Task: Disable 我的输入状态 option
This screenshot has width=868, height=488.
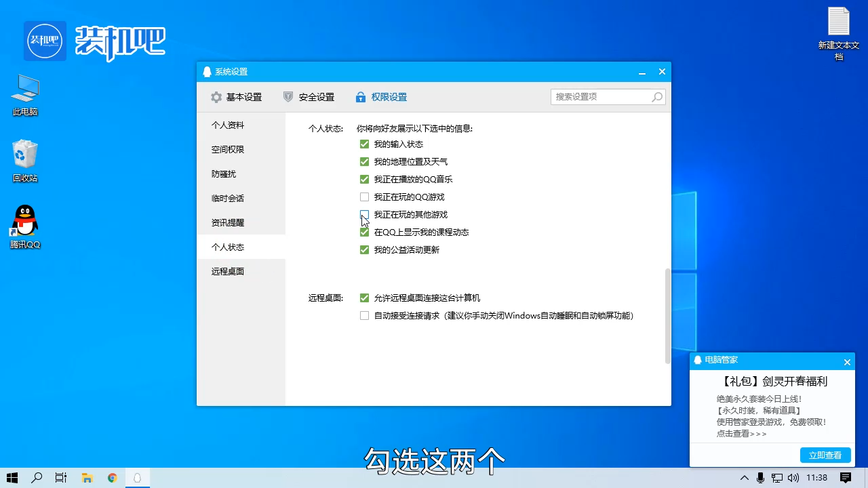Action: 364,144
